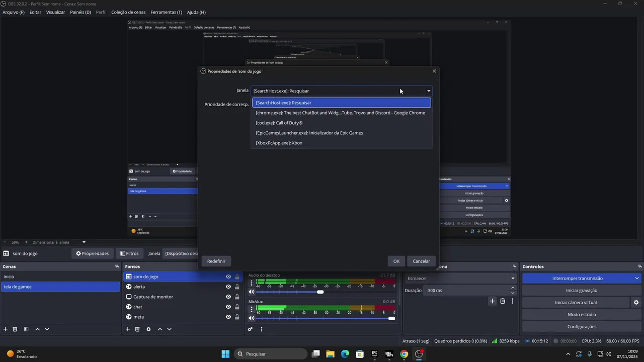Open Configurações in Controles
This screenshot has width=644, height=362.
(x=582, y=327)
